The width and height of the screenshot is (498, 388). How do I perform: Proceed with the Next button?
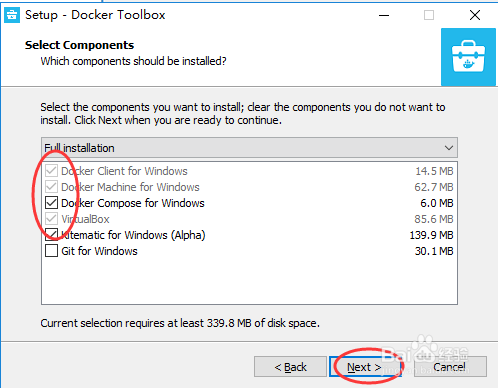(365, 367)
